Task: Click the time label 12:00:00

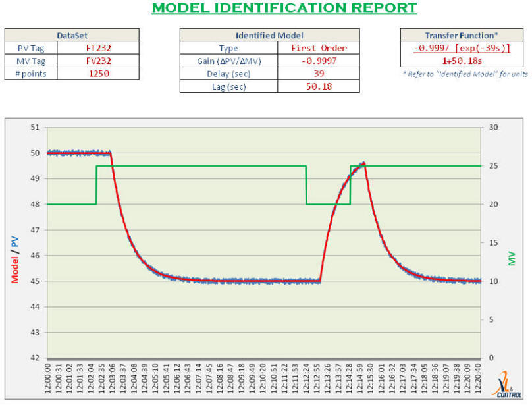Action: point(47,378)
